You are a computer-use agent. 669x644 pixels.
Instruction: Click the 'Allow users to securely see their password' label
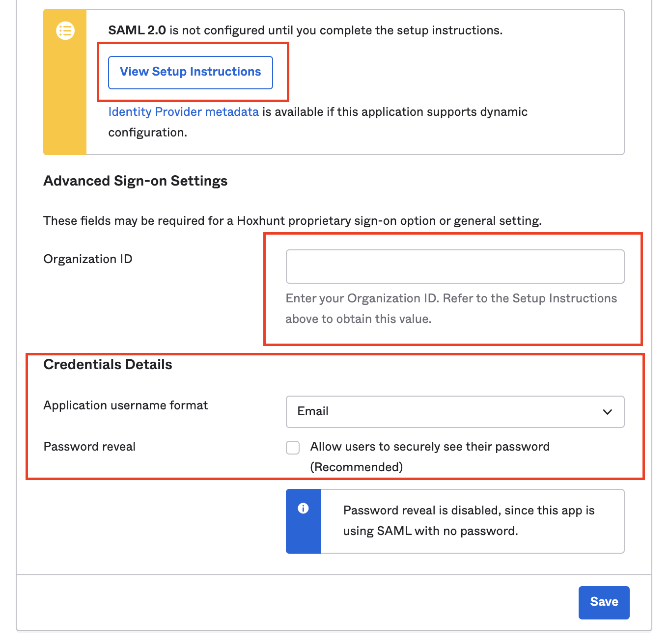430,456
